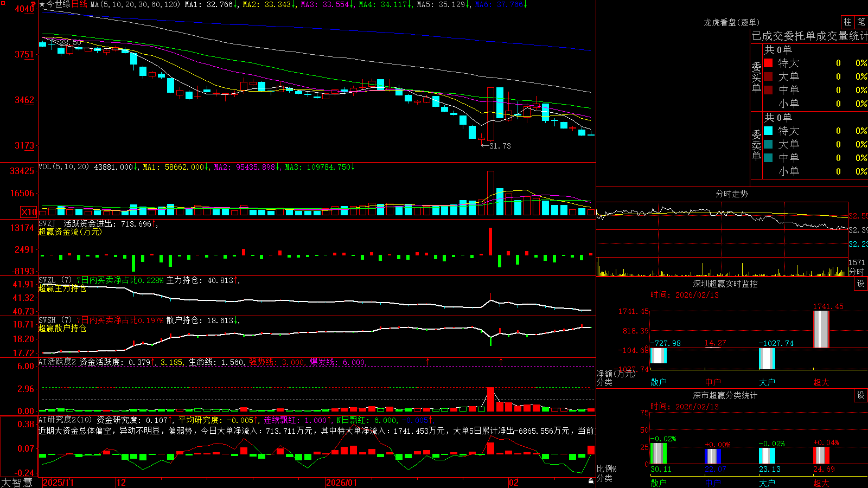Click the 2026/01 date marker on the axis
Screen dimensions: 868x488
[342, 483]
